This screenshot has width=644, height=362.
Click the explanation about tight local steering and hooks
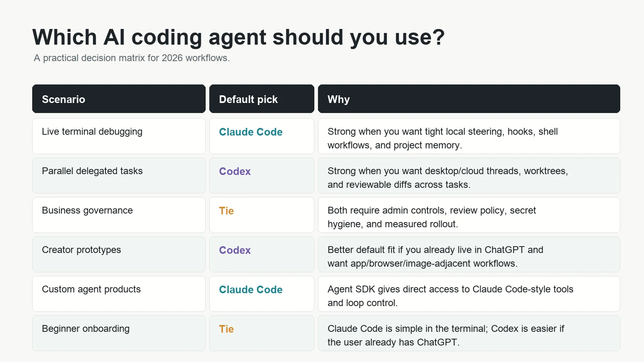469,136
